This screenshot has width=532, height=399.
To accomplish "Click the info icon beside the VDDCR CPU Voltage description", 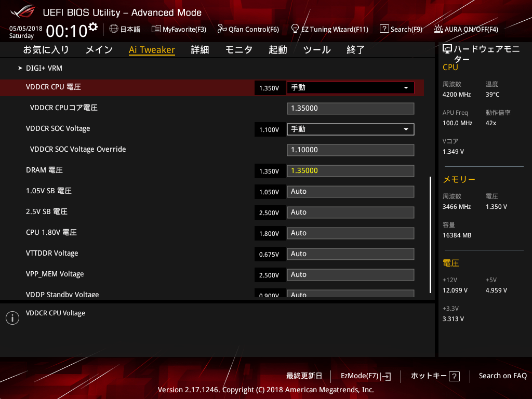I will (x=12, y=318).
